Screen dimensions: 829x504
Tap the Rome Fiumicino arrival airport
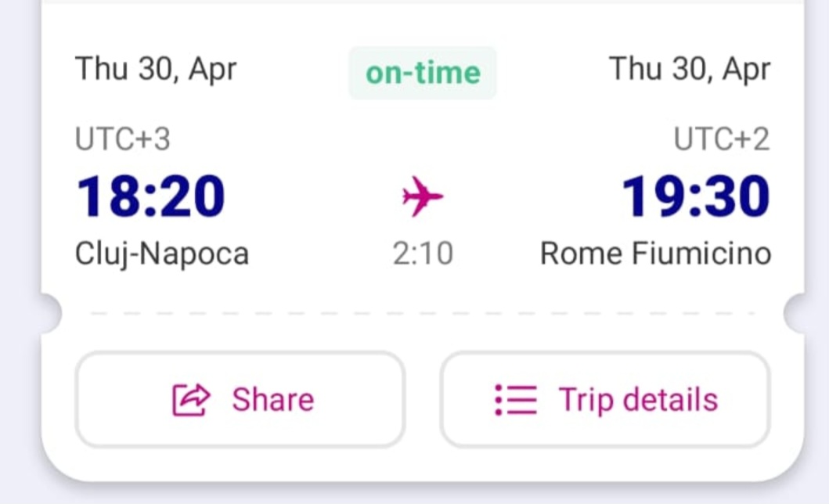655,254
